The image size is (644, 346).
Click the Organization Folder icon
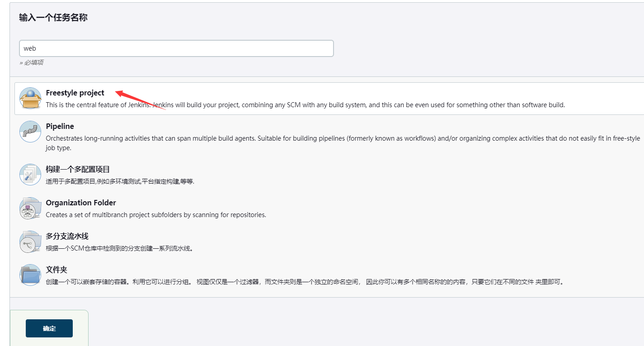tap(30, 208)
